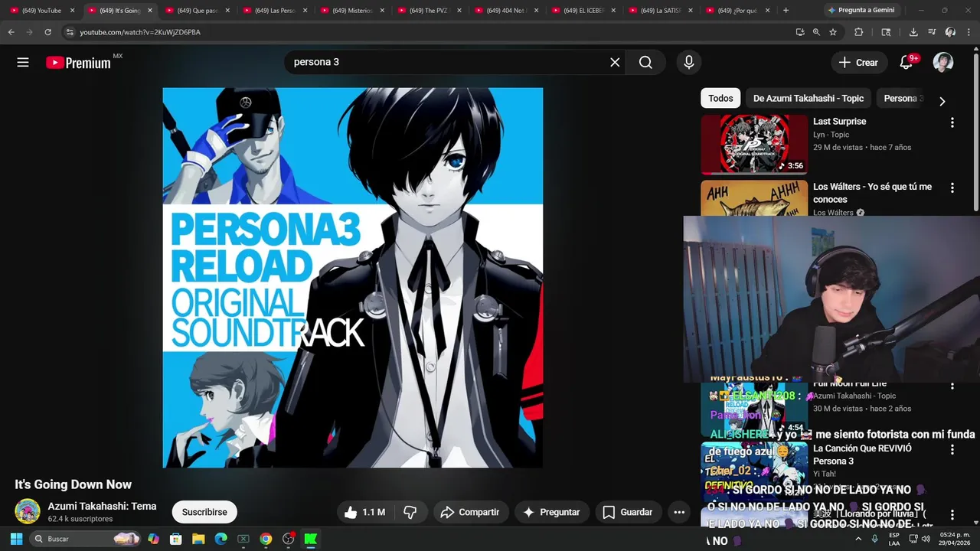Viewport: 980px width, 551px height.
Task: Subscribe with the Suscribirse button
Action: point(204,512)
